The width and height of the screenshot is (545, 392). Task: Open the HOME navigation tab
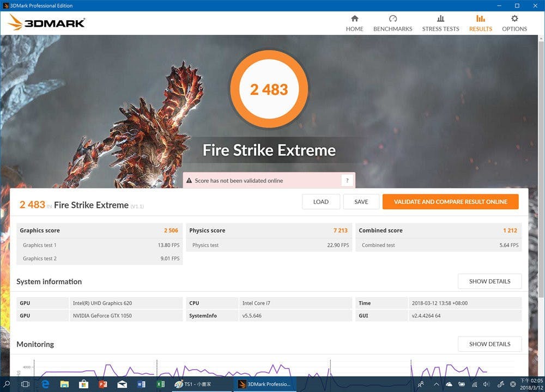(x=355, y=23)
